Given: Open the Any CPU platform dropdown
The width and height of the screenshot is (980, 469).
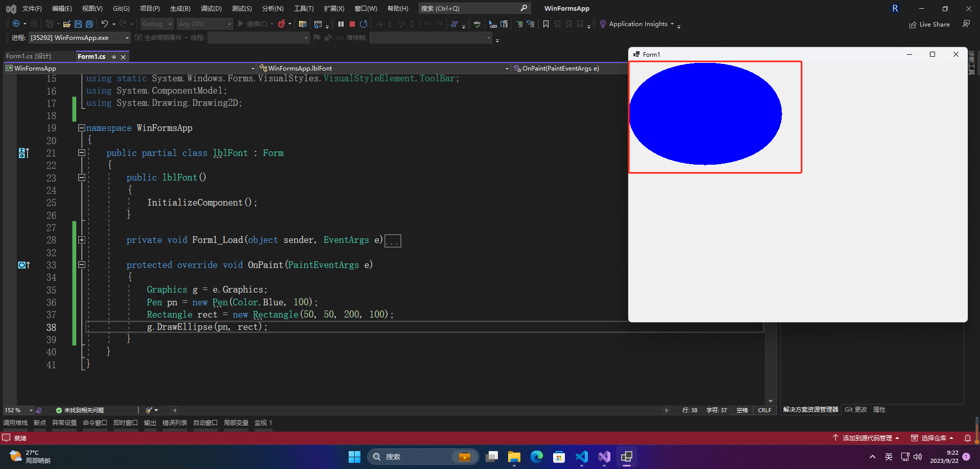Looking at the screenshot, I should (205, 24).
